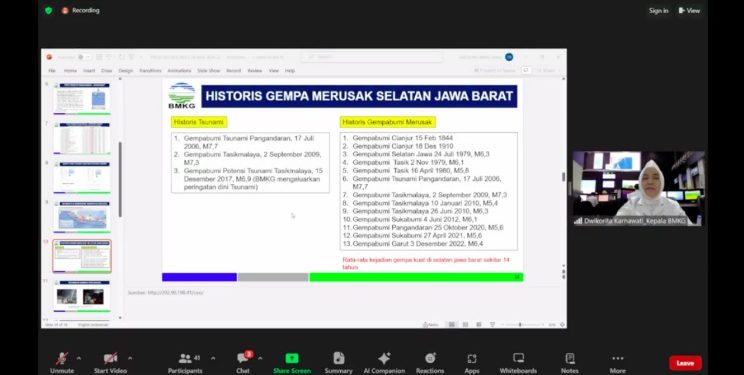Screen dimensions: 744x375
Task: Open Zoom Apps
Action: pos(472,363)
